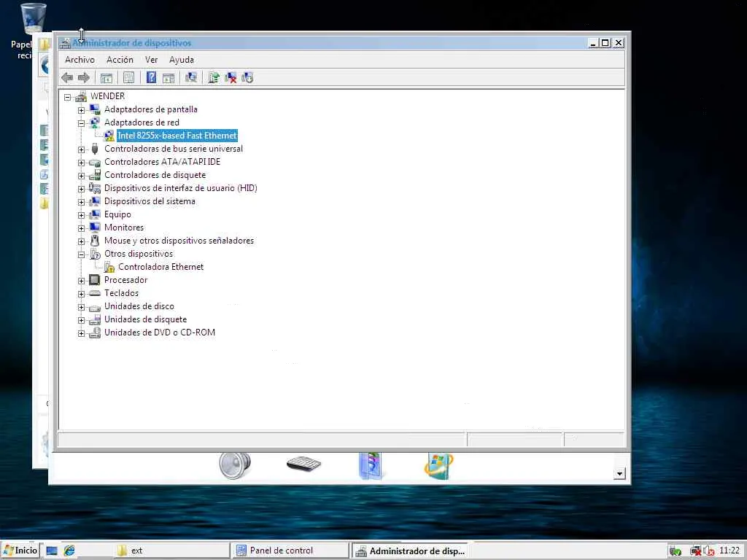Open the Windows flag icon in Control Panel
This screenshot has width=747, height=560.
(438, 466)
